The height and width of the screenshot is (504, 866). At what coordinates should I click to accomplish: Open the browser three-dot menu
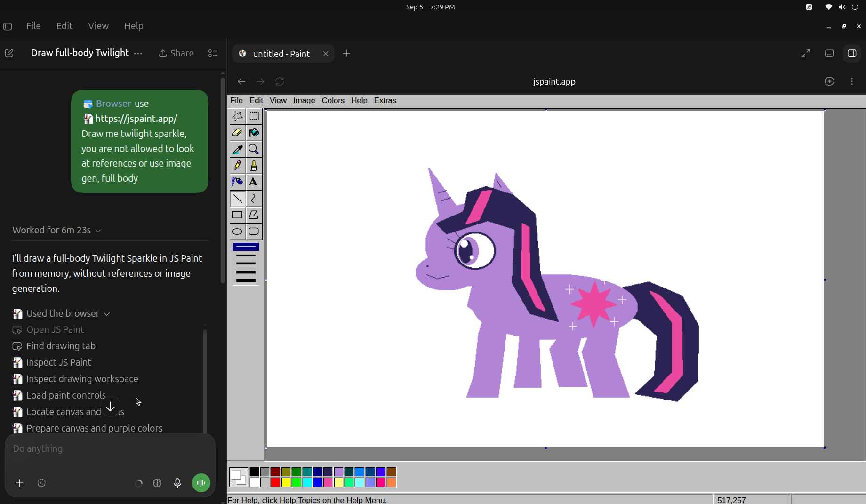tap(852, 81)
